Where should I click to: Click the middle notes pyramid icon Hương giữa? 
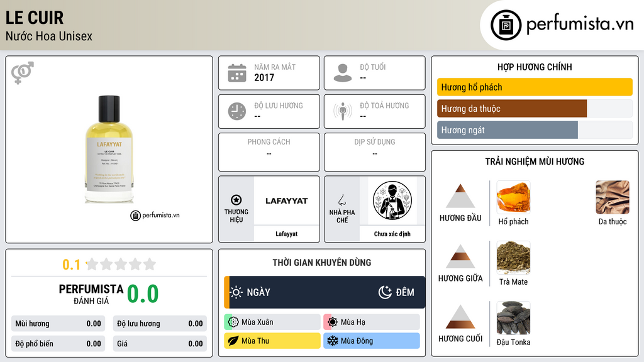(460, 256)
